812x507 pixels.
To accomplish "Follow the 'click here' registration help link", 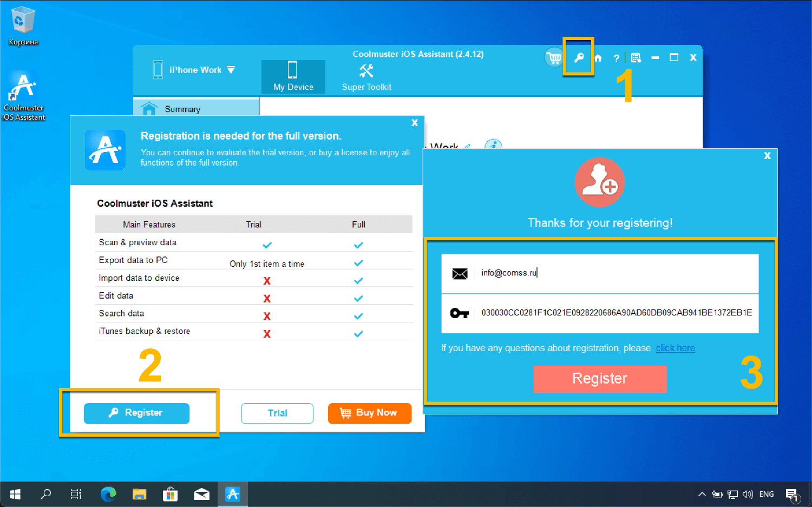I will (675, 348).
